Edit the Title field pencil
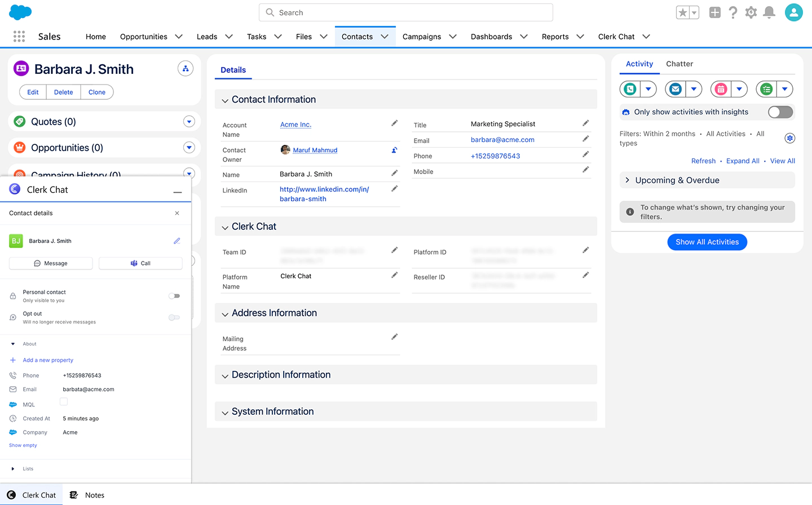 coord(586,123)
